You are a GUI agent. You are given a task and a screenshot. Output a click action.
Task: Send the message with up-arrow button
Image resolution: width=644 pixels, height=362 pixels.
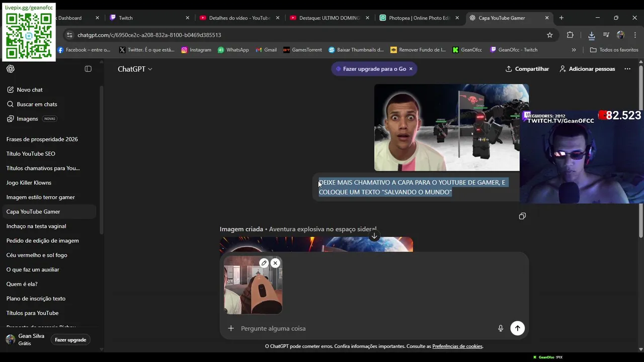(517, 328)
